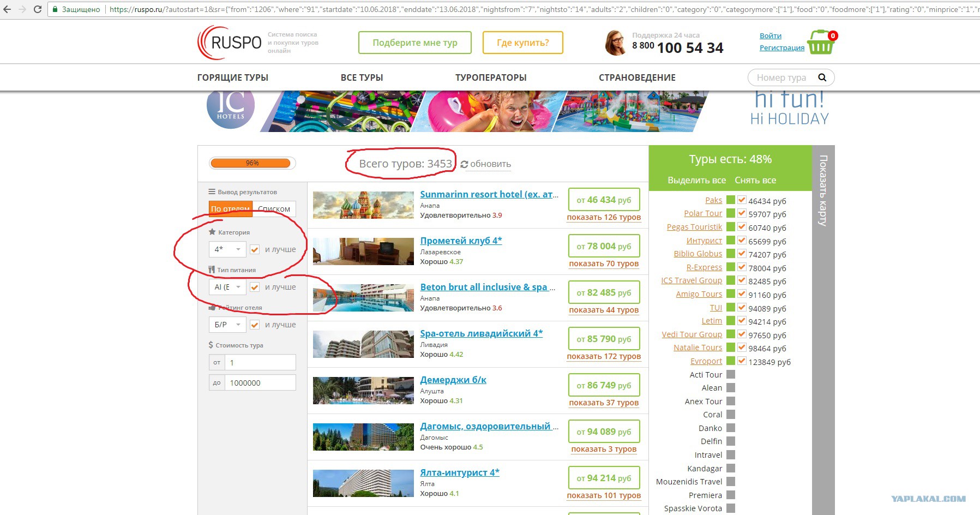Uncheck the Evroport 123849 руб checkbox
Screen dimensions: 980x515
click(742, 361)
